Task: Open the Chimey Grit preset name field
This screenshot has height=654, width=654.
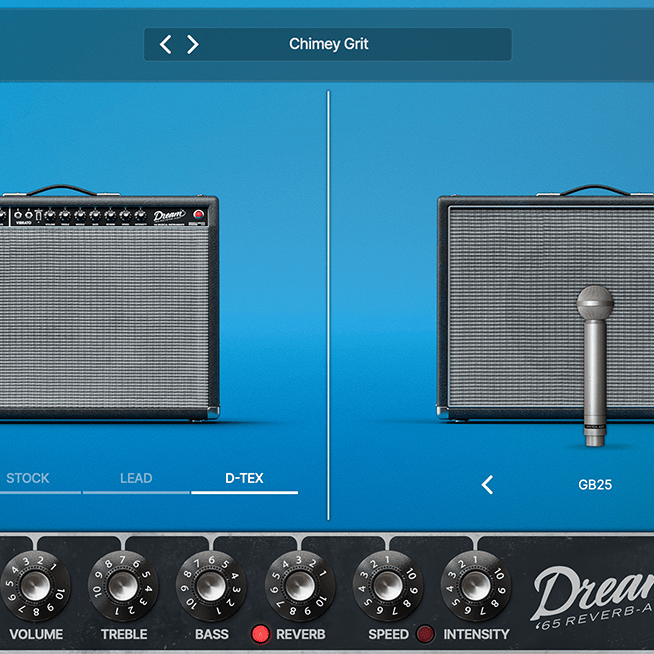Action: 328,44
